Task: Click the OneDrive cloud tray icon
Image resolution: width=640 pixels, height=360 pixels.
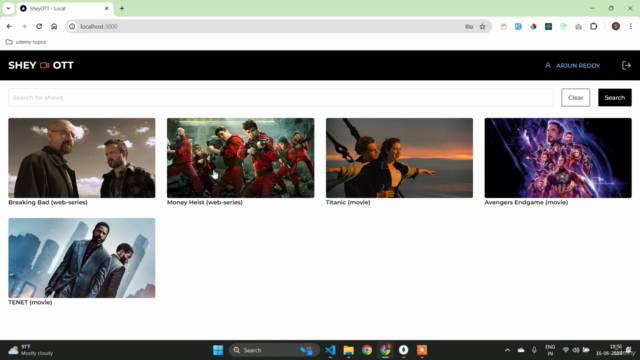Action: 521,350
